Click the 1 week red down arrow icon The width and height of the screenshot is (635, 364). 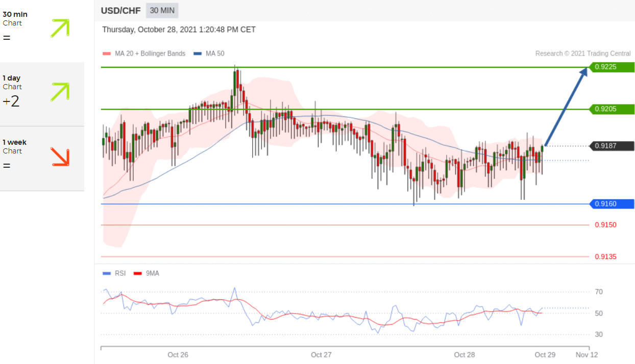60,157
